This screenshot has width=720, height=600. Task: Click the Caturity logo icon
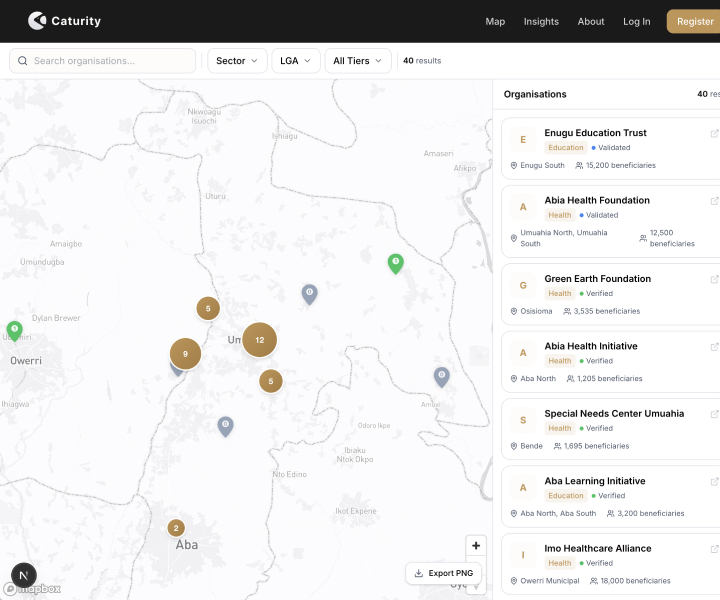pyautogui.click(x=37, y=20)
